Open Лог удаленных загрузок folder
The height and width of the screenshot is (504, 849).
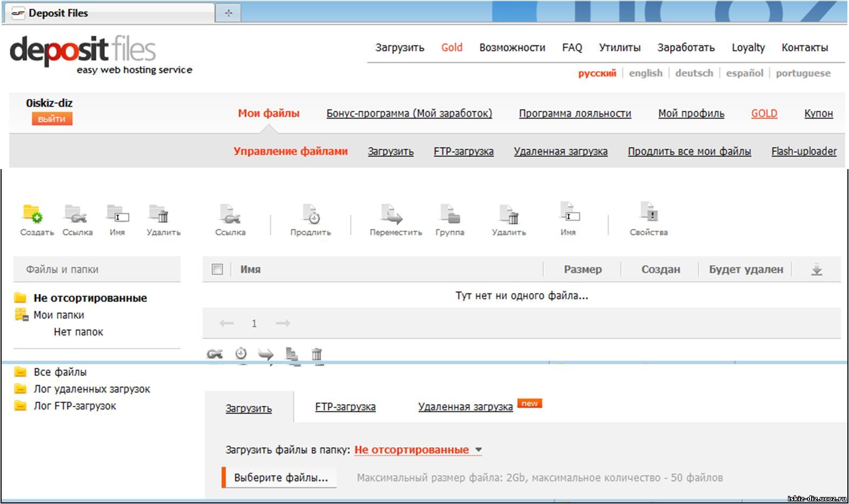(x=92, y=389)
